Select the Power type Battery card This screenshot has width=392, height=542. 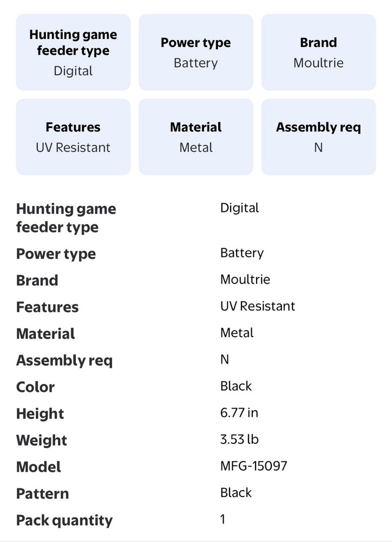click(195, 52)
